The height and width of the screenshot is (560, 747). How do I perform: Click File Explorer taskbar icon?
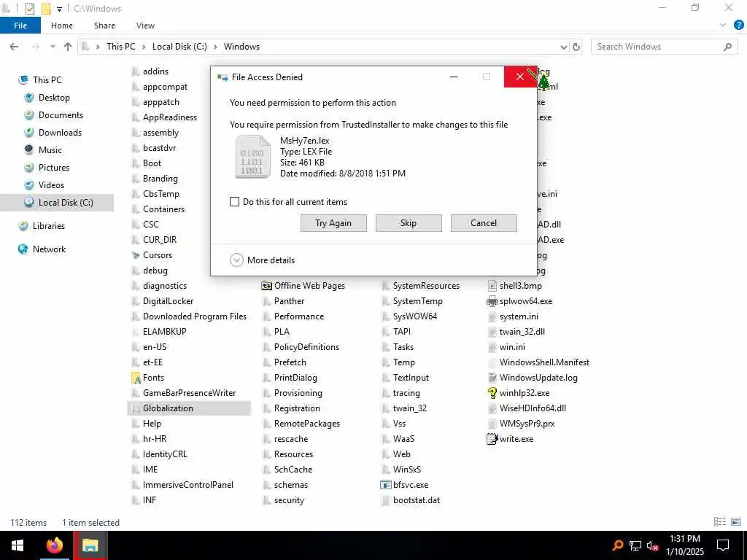point(90,545)
